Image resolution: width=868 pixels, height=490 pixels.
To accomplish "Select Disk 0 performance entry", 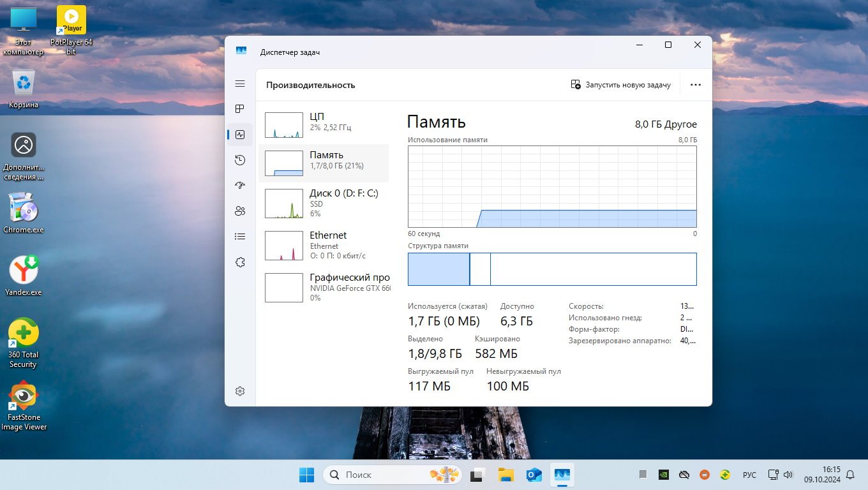I will click(x=324, y=204).
